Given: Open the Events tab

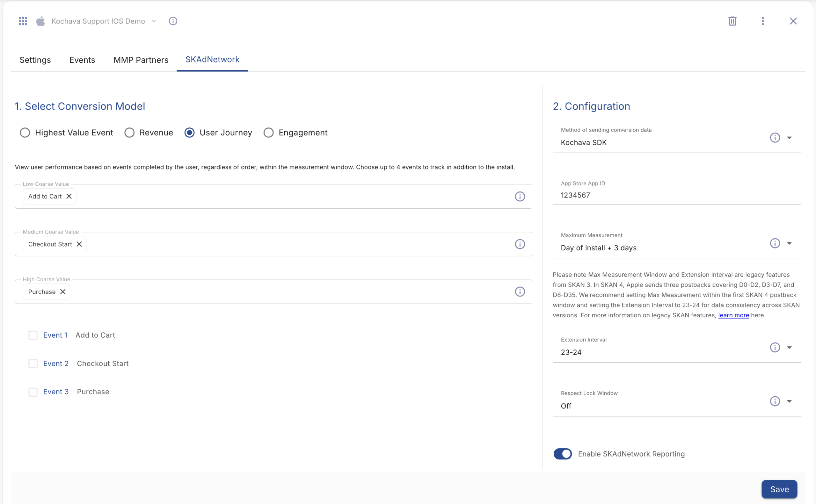Looking at the screenshot, I should (x=82, y=60).
